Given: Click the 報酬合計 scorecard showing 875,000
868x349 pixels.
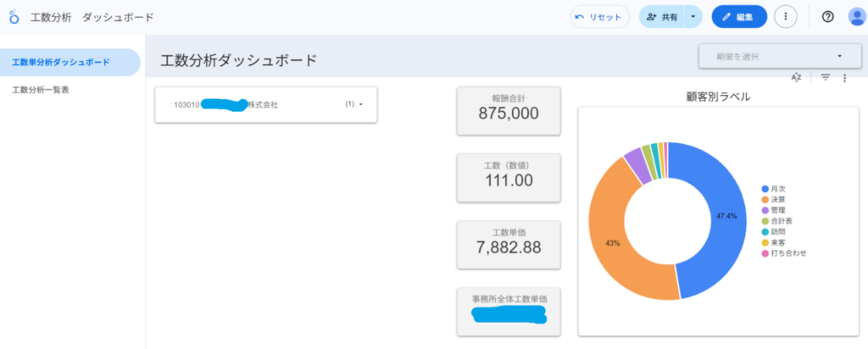Looking at the screenshot, I should pyautogui.click(x=509, y=108).
